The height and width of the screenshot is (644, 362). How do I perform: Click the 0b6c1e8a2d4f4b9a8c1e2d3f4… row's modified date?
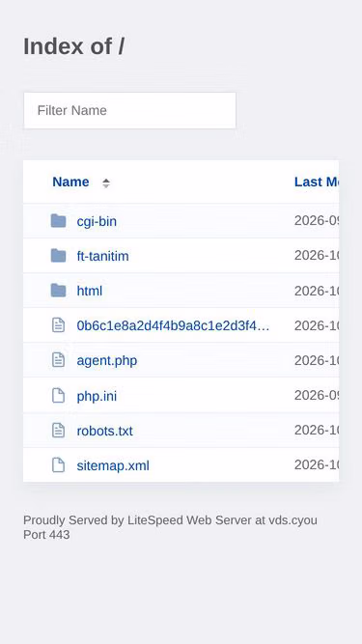(317, 325)
